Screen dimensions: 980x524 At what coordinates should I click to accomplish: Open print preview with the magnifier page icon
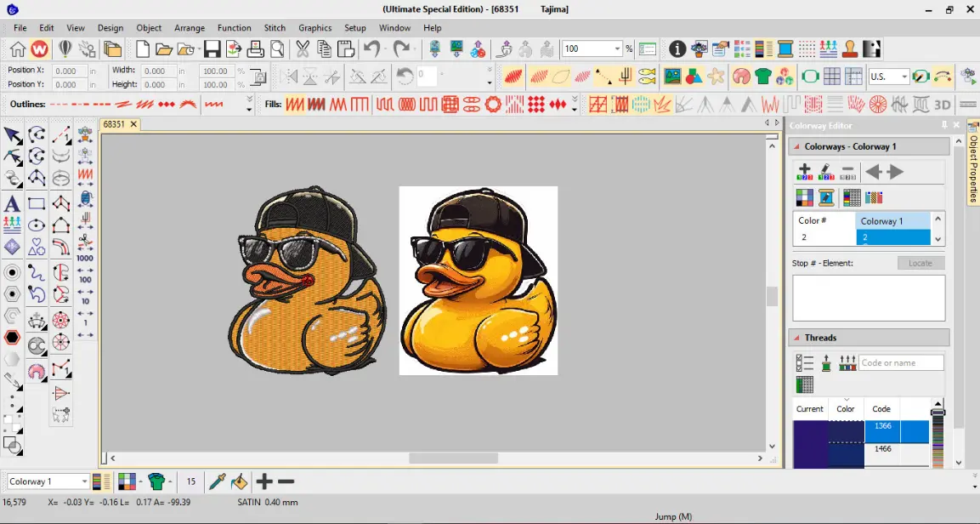pyautogui.click(x=277, y=48)
